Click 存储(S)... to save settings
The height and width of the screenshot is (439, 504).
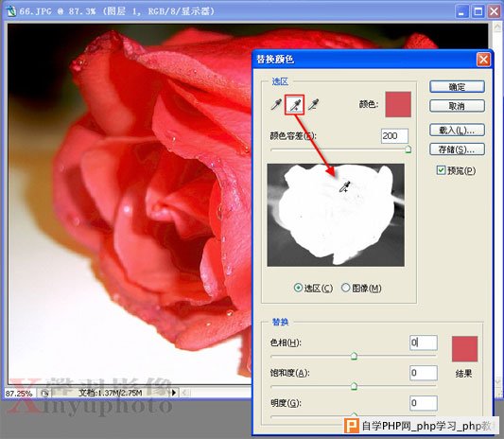click(457, 149)
